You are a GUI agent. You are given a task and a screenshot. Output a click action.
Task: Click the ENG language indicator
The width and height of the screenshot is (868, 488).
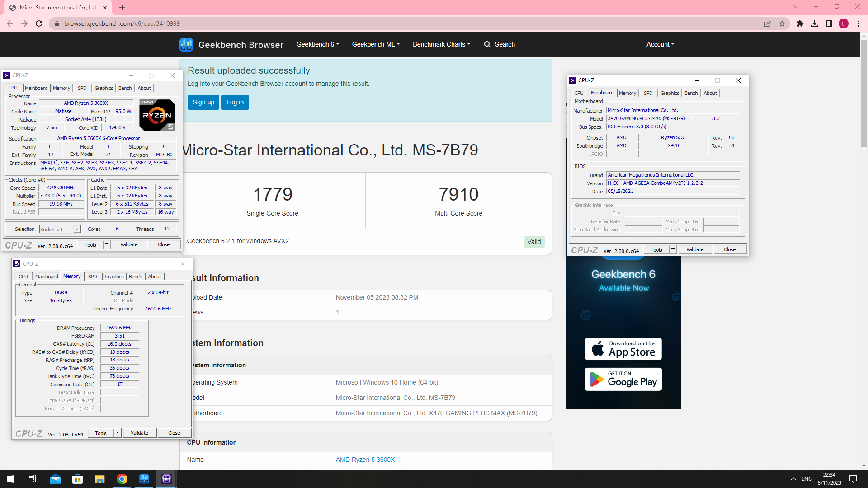tap(807, 479)
